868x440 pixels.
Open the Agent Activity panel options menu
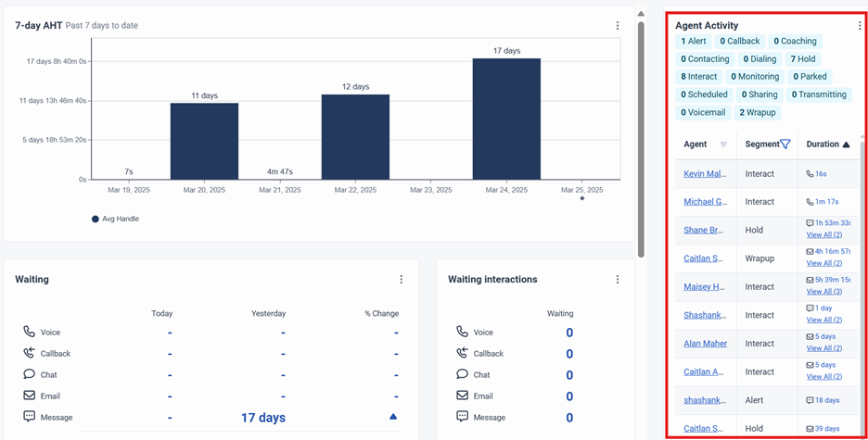[859, 25]
